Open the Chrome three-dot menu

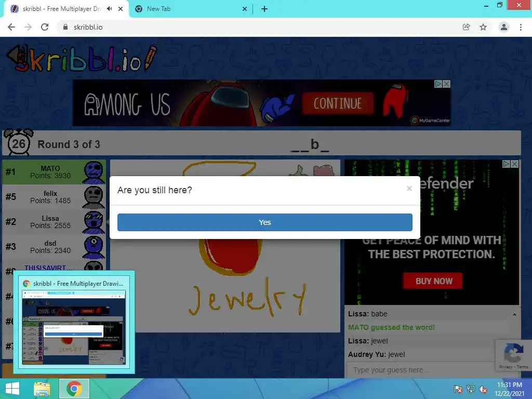521,27
